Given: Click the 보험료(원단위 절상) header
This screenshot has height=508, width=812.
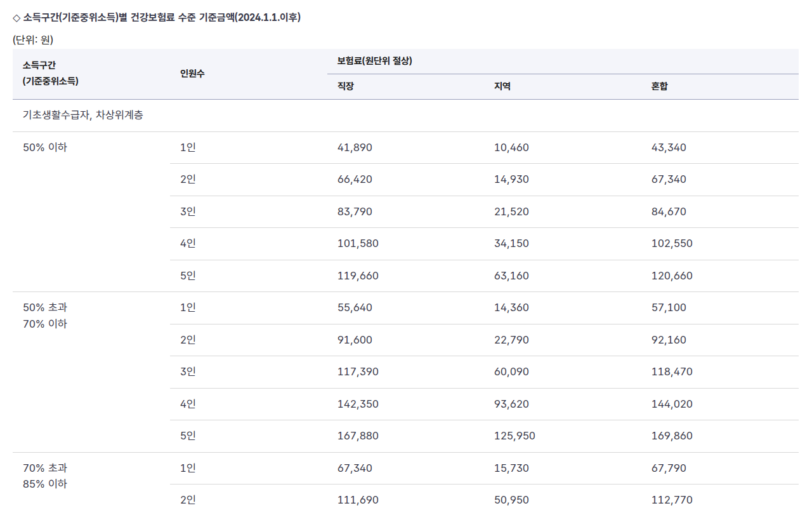Looking at the screenshot, I should point(375,62).
